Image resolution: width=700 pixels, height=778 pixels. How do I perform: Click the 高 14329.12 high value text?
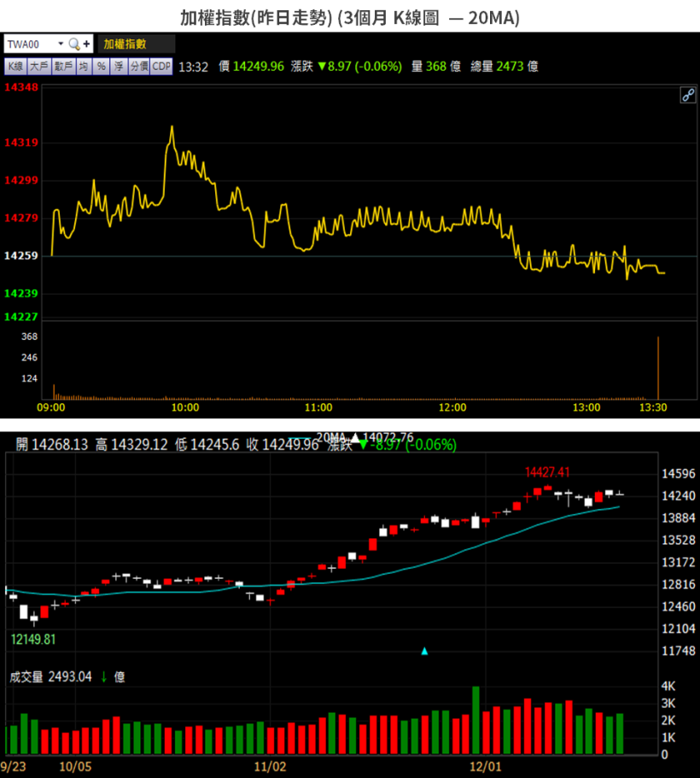coord(131,445)
